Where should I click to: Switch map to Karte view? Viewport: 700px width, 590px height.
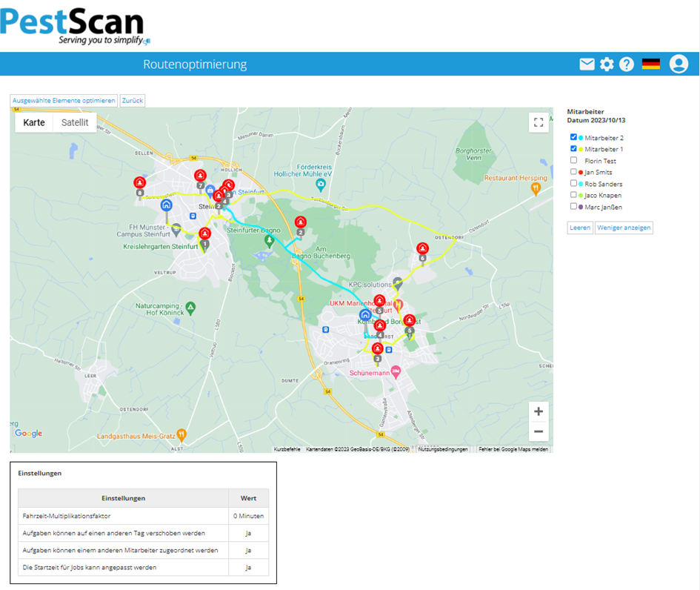[x=34, y=122]
